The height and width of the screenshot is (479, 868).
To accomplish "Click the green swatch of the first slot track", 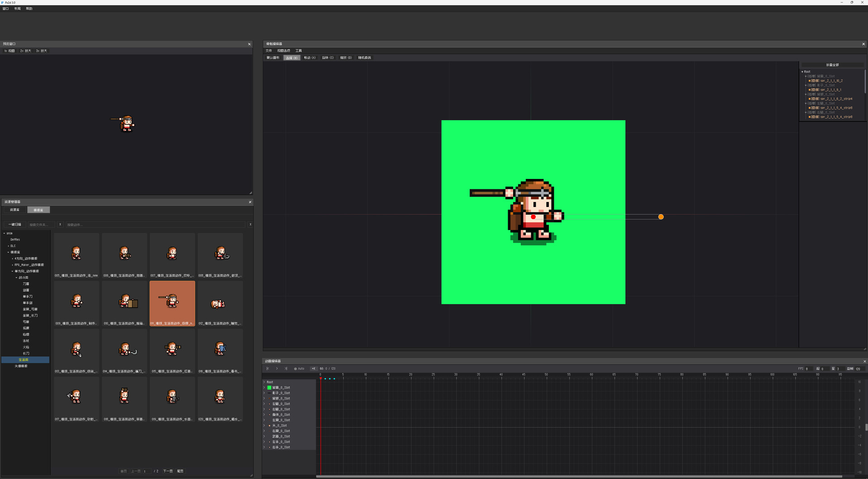I will (269, 388).
